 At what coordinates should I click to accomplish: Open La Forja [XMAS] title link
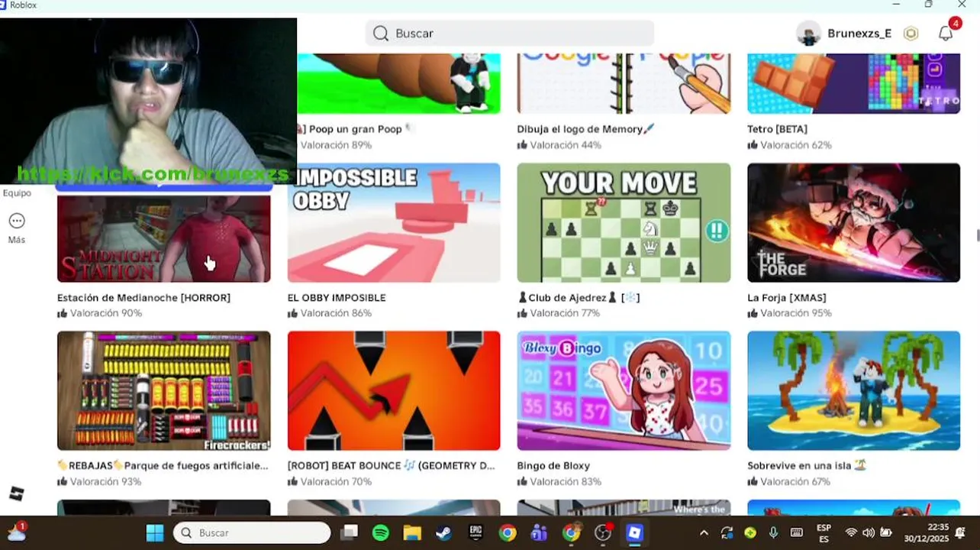point(787,298)
